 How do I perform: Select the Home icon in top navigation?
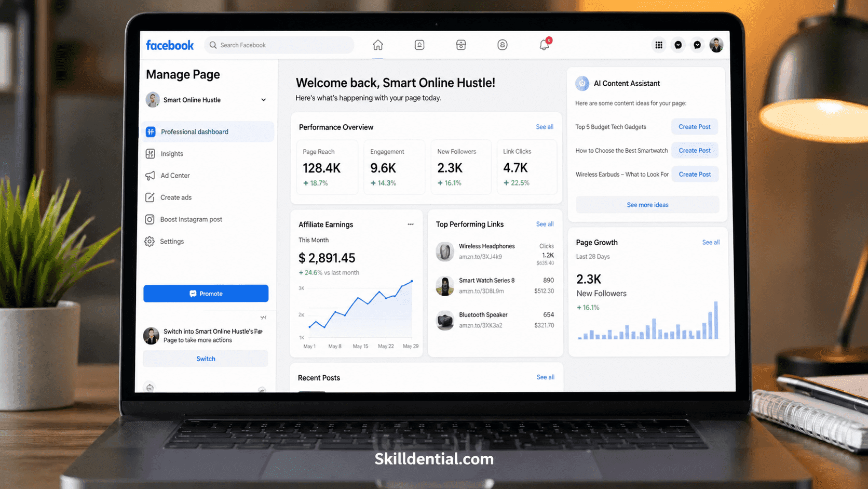pyautogui.click(x=377, y=45)
